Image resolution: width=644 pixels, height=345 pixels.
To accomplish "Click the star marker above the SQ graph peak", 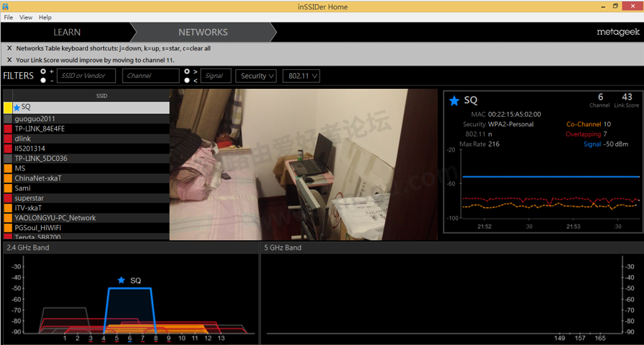I will 121,280.
